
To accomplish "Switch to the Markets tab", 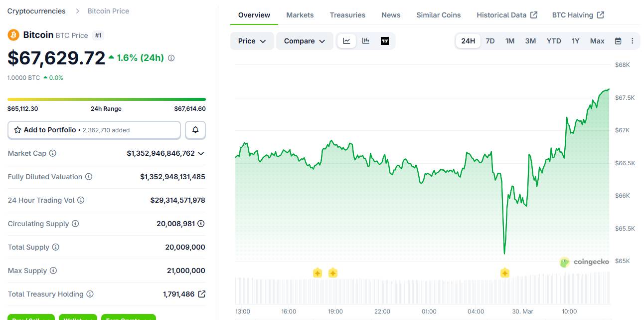I will point(300,15).
